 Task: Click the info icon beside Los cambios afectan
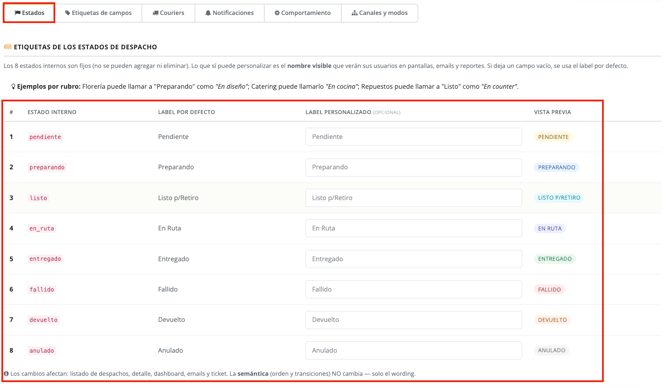(x=6, y=373)
